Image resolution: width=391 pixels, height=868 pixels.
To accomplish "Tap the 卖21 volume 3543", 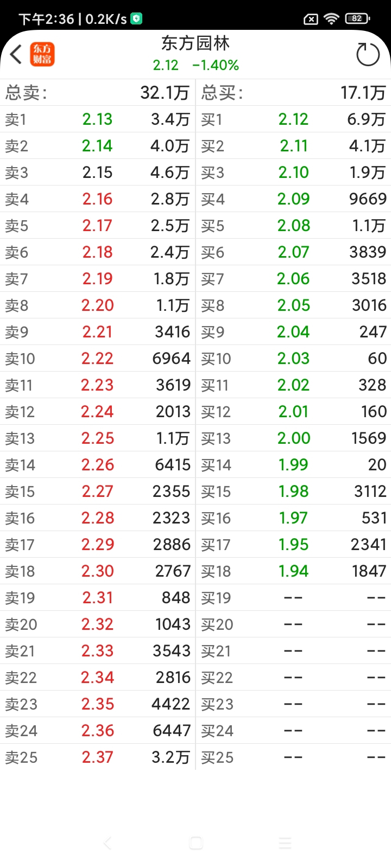I will (x=172, y=651).
